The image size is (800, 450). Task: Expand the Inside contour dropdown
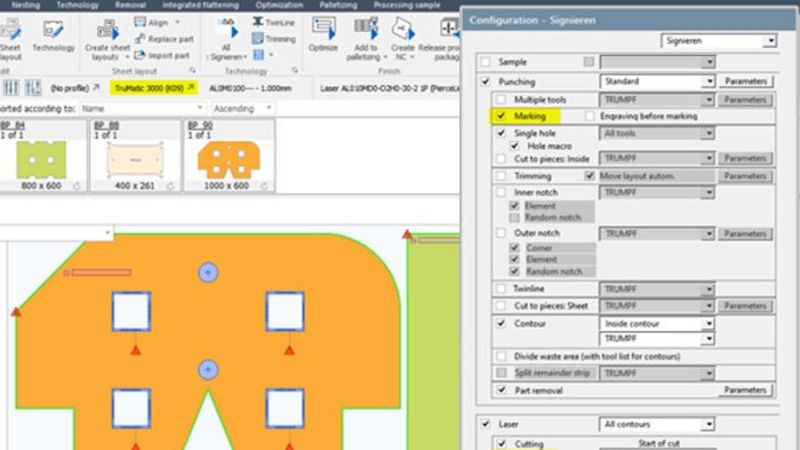pos(708,324)
